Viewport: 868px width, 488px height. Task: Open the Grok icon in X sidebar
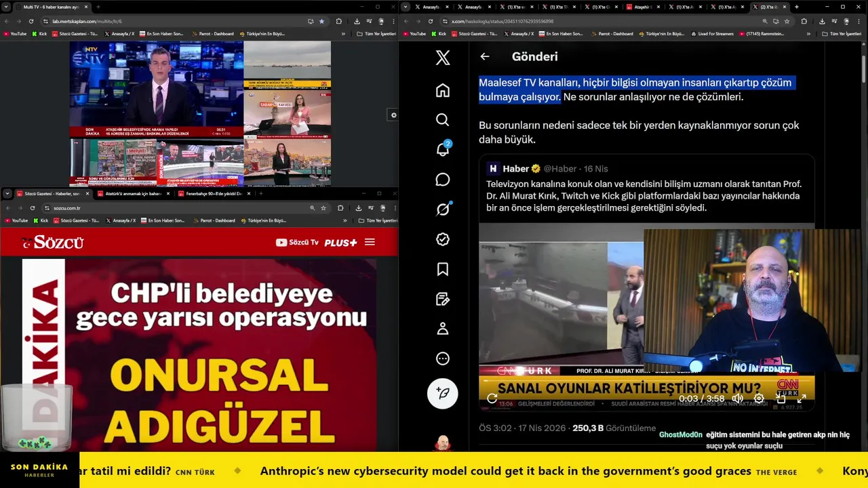[443, 209]
